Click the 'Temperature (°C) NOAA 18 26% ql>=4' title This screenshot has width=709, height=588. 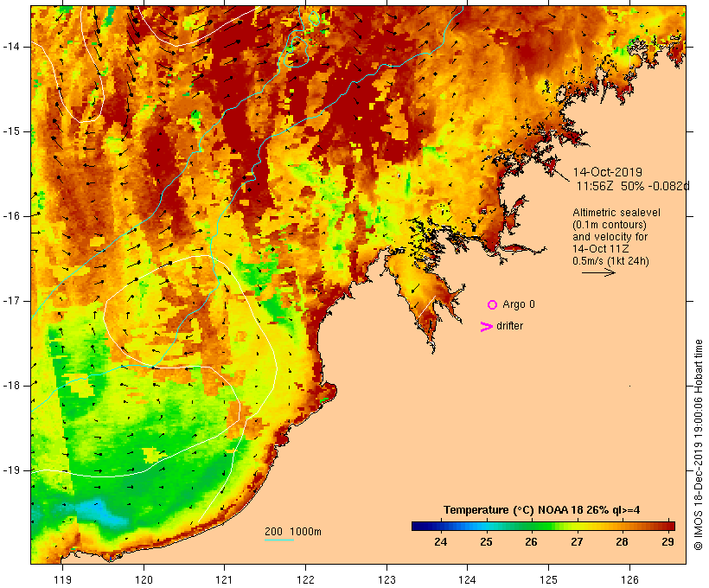[x=542, y=510]
